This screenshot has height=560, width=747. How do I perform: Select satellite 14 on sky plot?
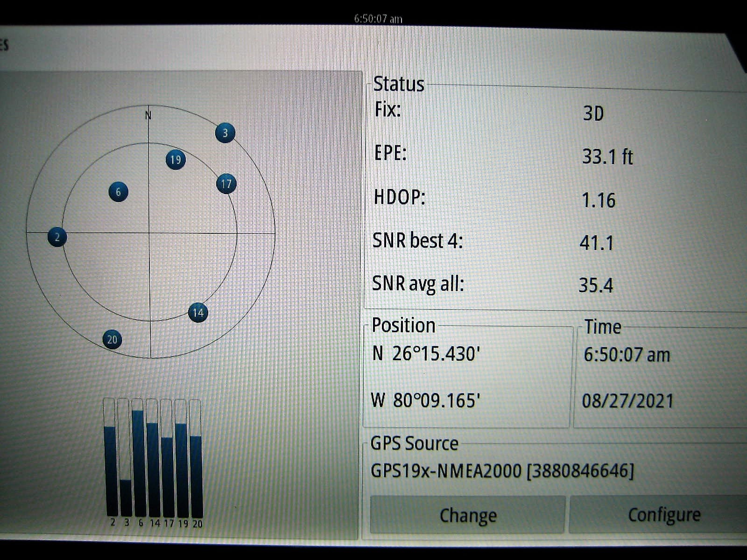[198, 313]
